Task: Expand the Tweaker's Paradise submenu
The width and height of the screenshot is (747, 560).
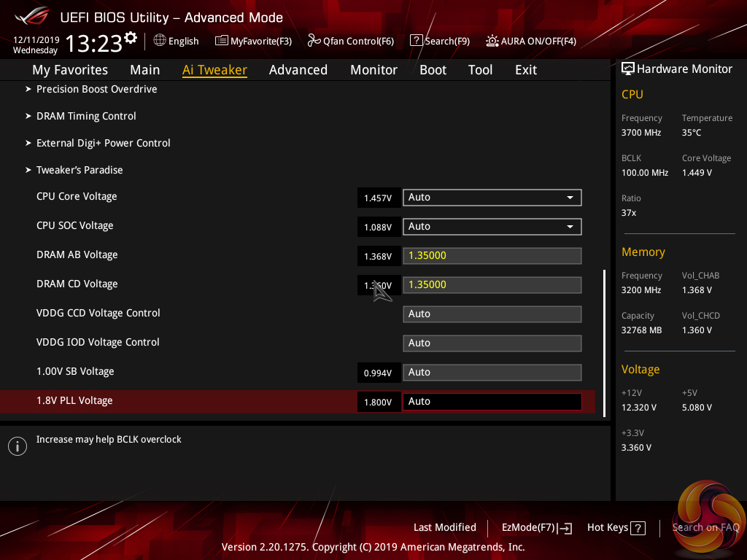Action: [80, 170]
